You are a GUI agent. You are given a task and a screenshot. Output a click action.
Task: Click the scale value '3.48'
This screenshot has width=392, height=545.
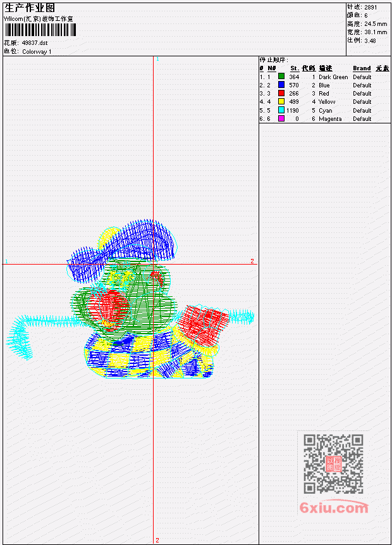click(370, 41)
